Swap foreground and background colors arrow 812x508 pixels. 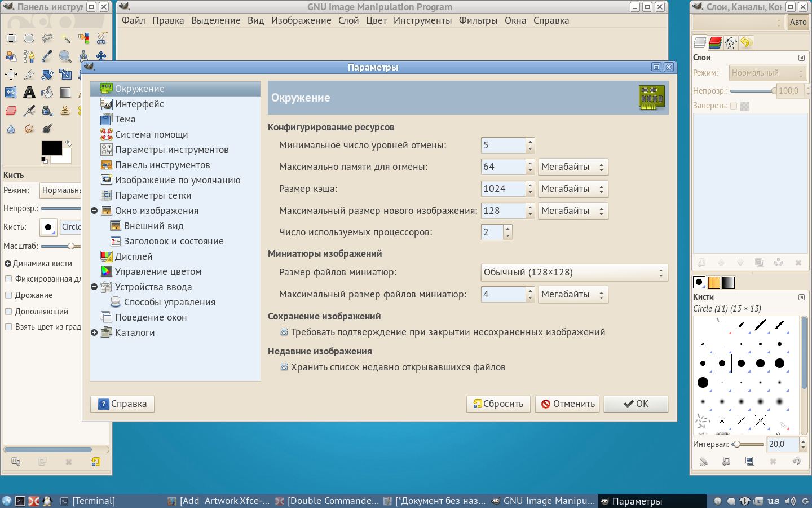click(x=68, y=143)
